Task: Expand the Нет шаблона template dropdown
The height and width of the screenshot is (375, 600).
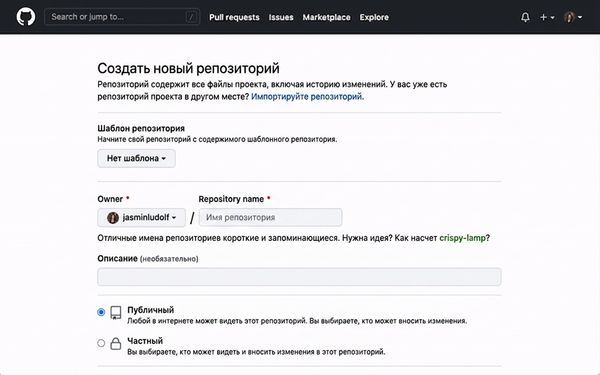Action: 137,158
